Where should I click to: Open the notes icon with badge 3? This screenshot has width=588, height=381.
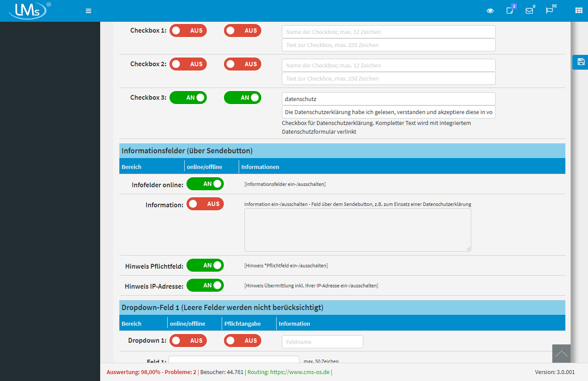click(510, 10)
